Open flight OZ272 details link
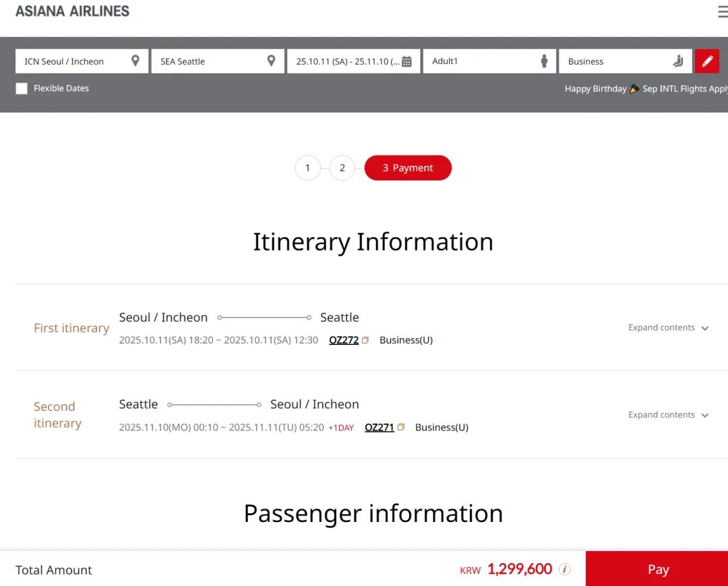 pyautogui.click(x=344, y=340)
